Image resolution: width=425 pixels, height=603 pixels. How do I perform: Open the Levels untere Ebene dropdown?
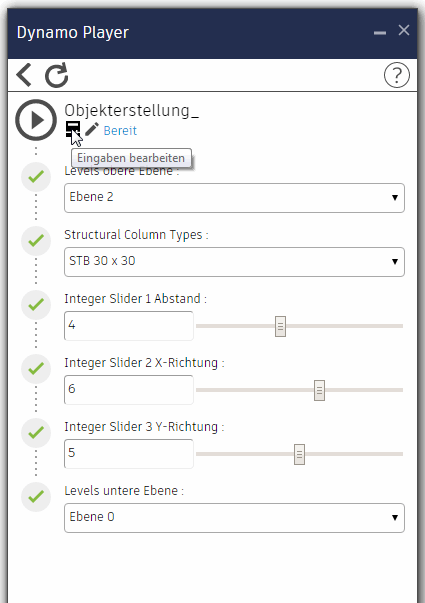tap(234, 518)
